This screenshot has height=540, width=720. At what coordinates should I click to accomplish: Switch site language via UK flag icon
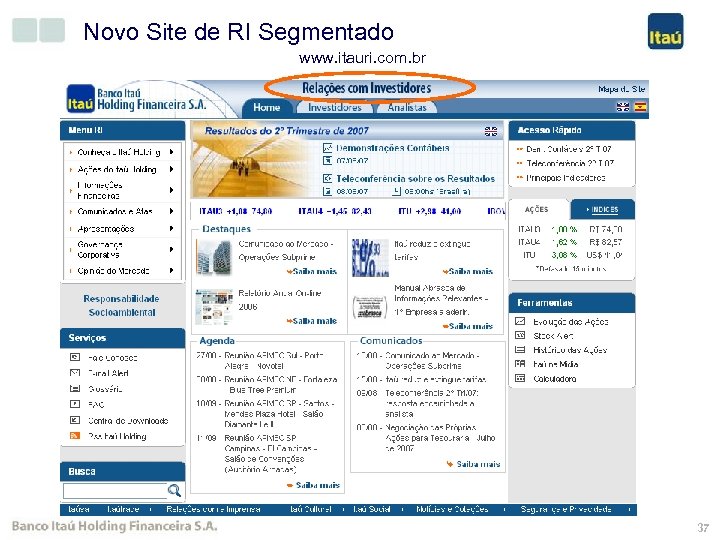[623, 107]
